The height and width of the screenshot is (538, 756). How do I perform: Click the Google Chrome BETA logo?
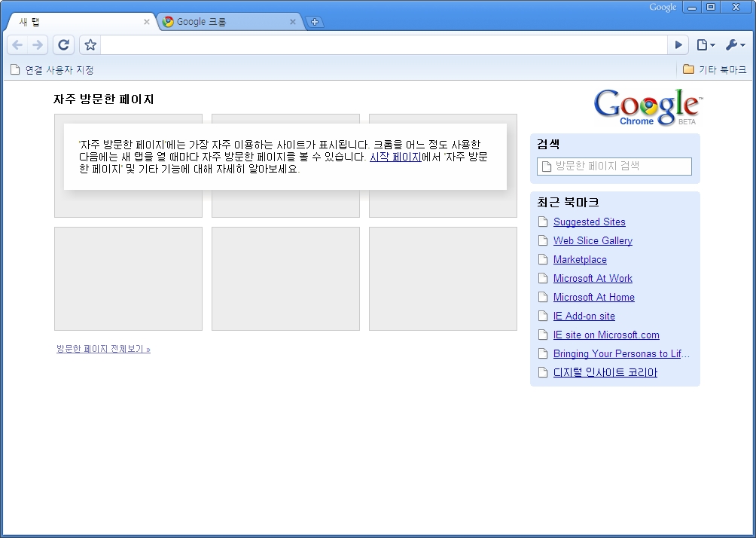[648, 107]
